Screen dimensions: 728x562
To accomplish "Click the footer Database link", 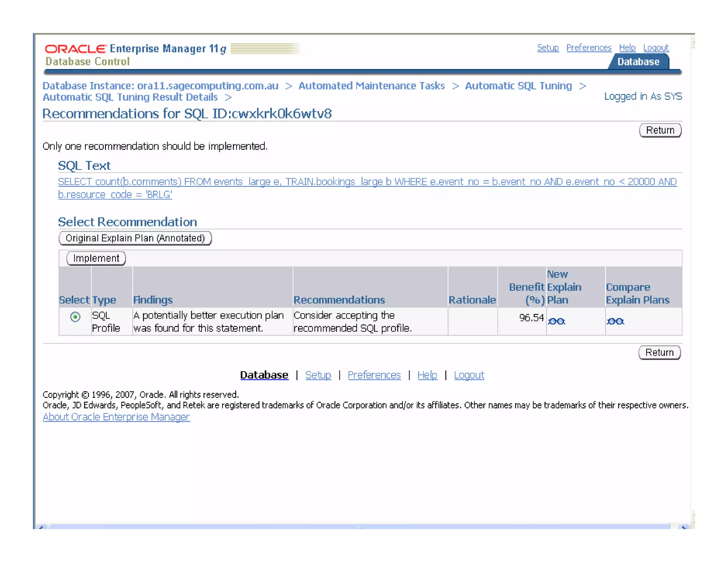I will (x=264, y=375).
